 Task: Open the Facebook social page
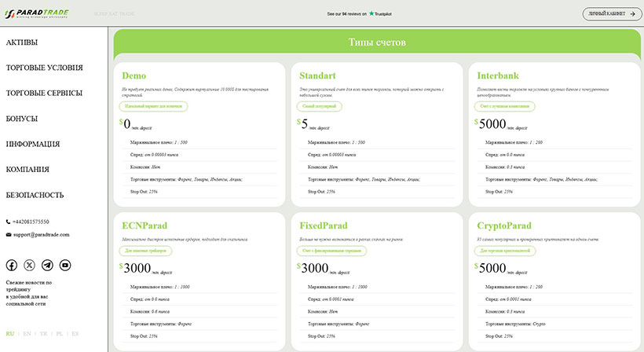(12, 266)
